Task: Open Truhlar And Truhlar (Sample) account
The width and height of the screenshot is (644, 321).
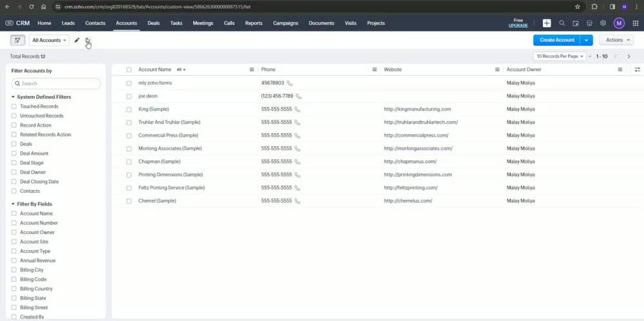Action: click(x=169, y=122)
